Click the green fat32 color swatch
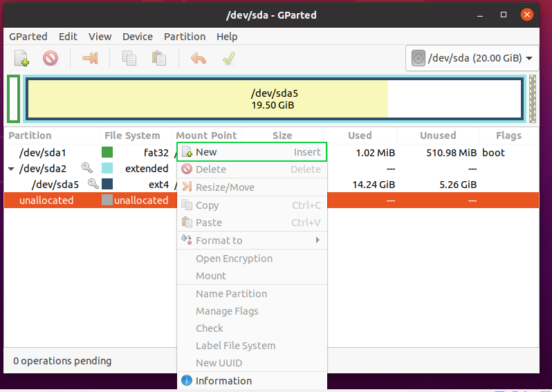Screen dimensions: 552x392 pos(107,152)
